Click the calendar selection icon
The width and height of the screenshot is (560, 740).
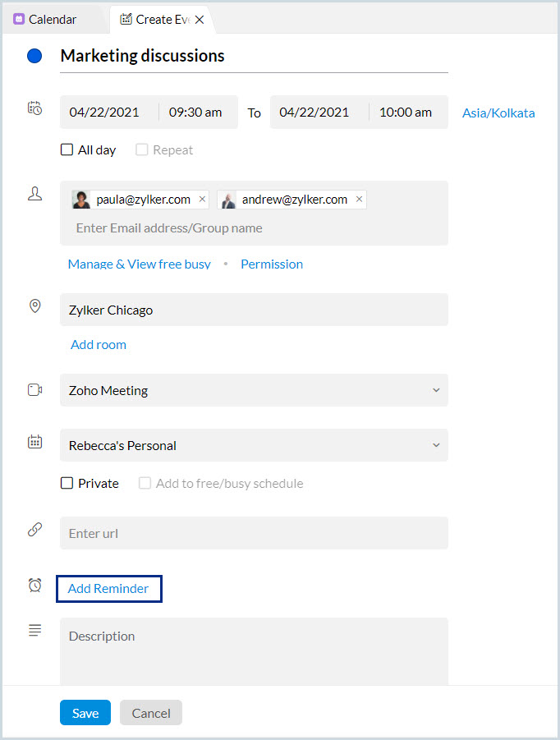coord(34,442)
